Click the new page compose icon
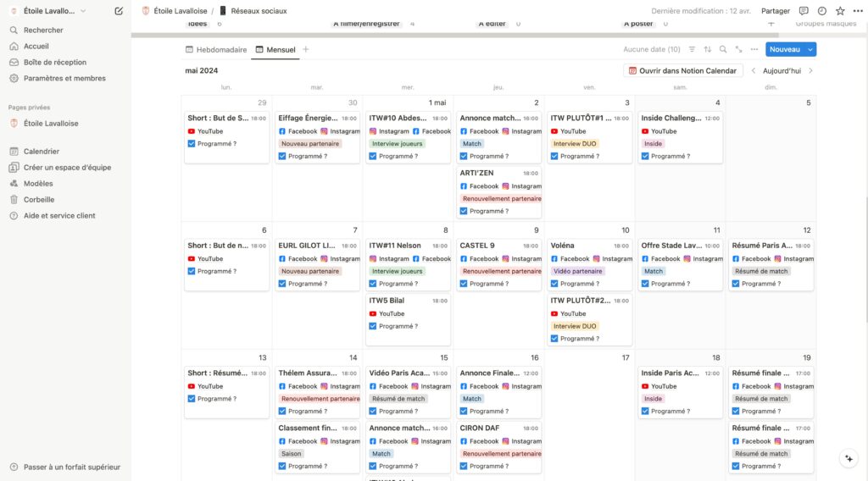This screenshot has height=481, width=868. 119,11
